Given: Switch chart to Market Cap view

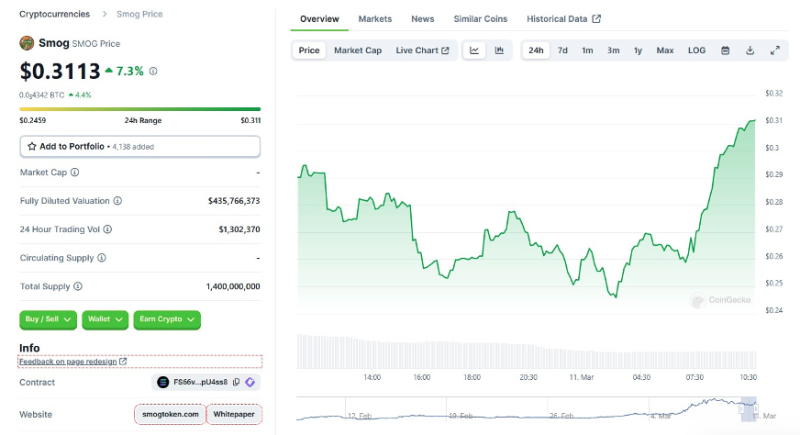Looking at the screenshot, I should pyautogui.click(x=358, y=50).
